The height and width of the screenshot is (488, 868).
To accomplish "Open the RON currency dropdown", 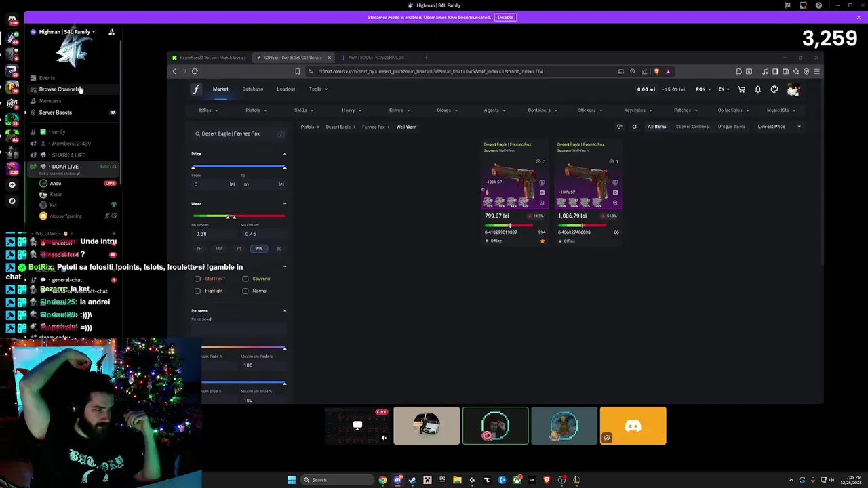I will coord(703,89).
